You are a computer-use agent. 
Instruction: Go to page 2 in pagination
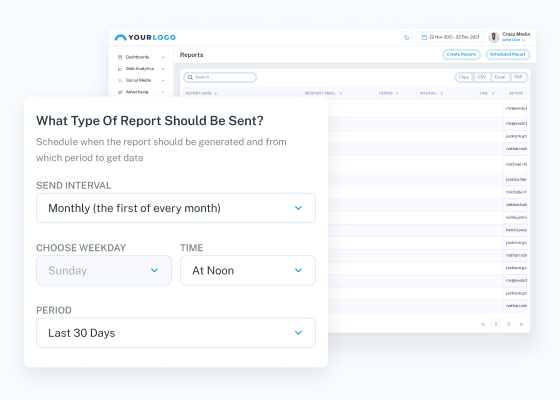pyautogui.click(x=509, y=324)
